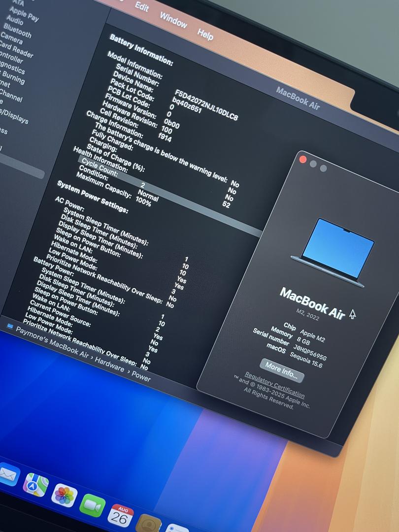This screenshot has width=399, height=532.
Task: Open the Edit menu
Action: 142,6
